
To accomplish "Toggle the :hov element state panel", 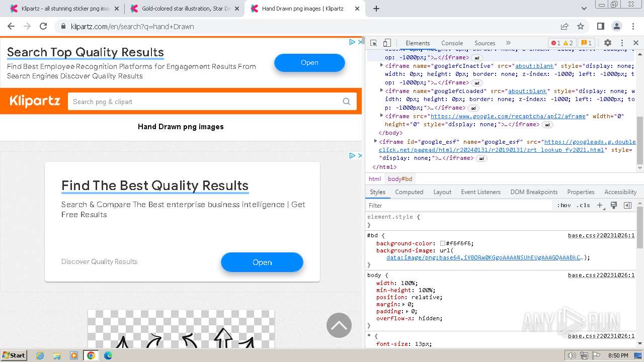I will click(564, 205).
